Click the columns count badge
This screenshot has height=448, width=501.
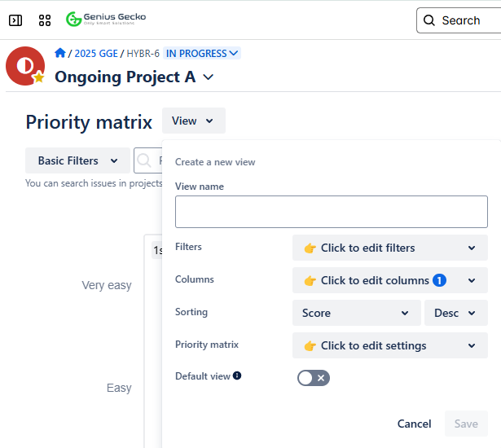click(x=439, y=280)
